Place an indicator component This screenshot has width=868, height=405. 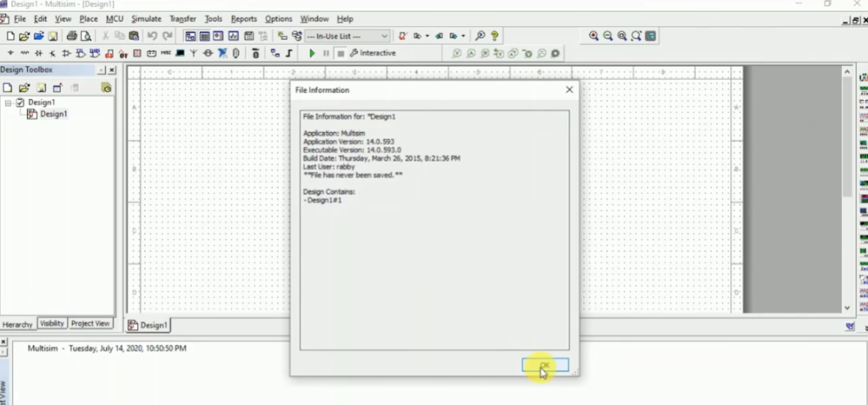point(137,53)
